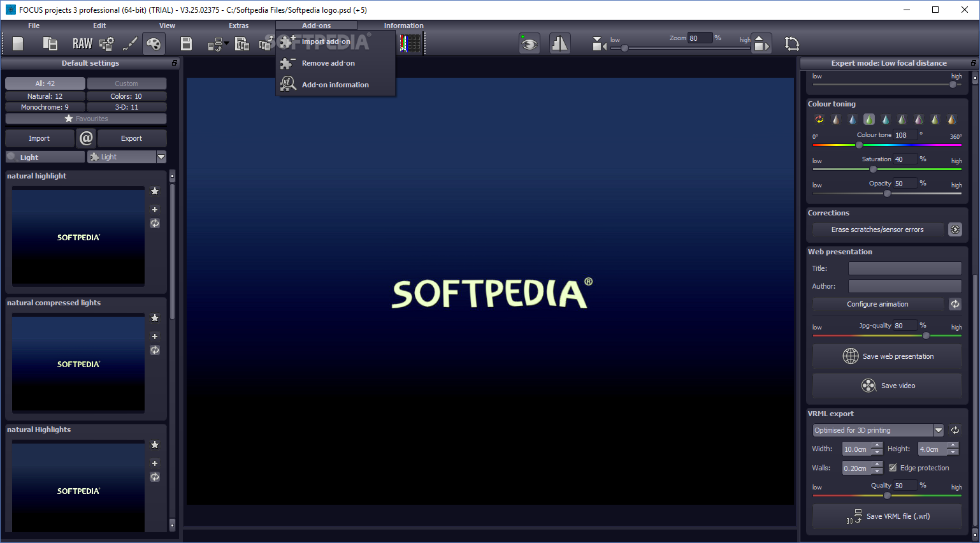
Task: Decrease the VRML Width value
Action: [877, 452]
